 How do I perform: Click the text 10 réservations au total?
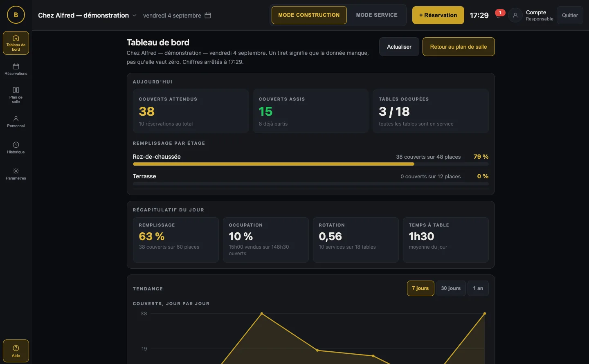coord(166,124)
